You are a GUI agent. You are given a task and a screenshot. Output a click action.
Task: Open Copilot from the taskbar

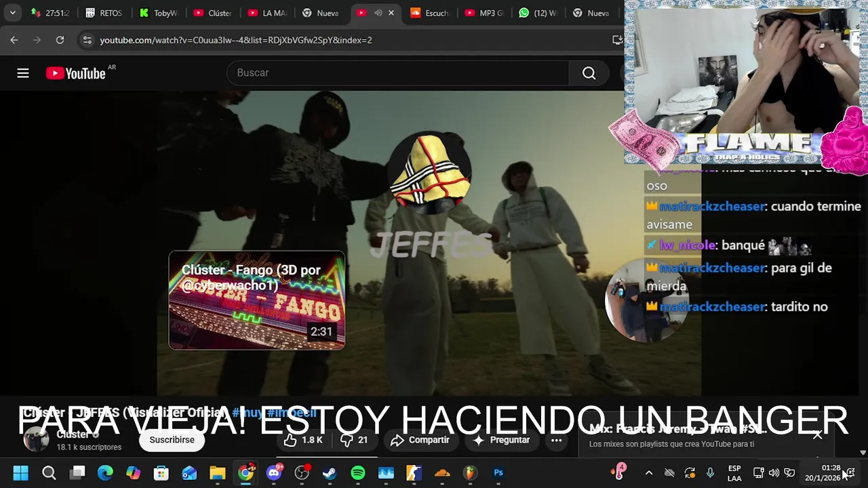133,473
